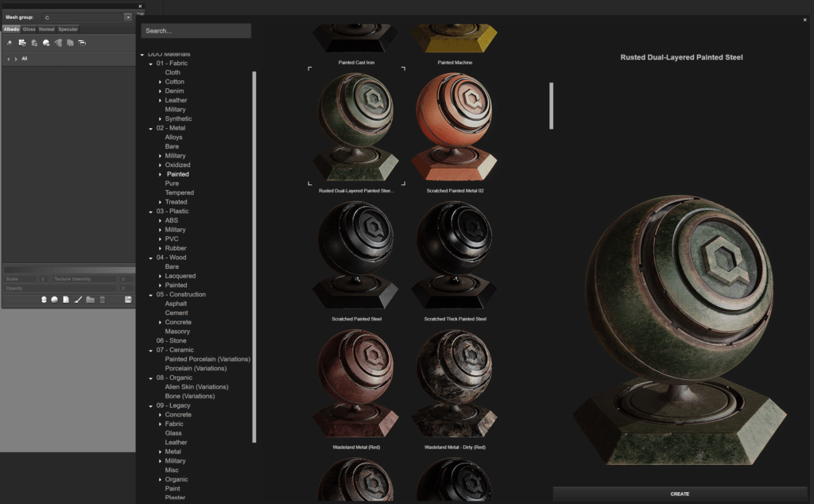Image resolution: width=814 pixels, height=504 pixels.
Task: Click the plain sphere icon in the bottom toolbar
Action: [x=55, y=300]
